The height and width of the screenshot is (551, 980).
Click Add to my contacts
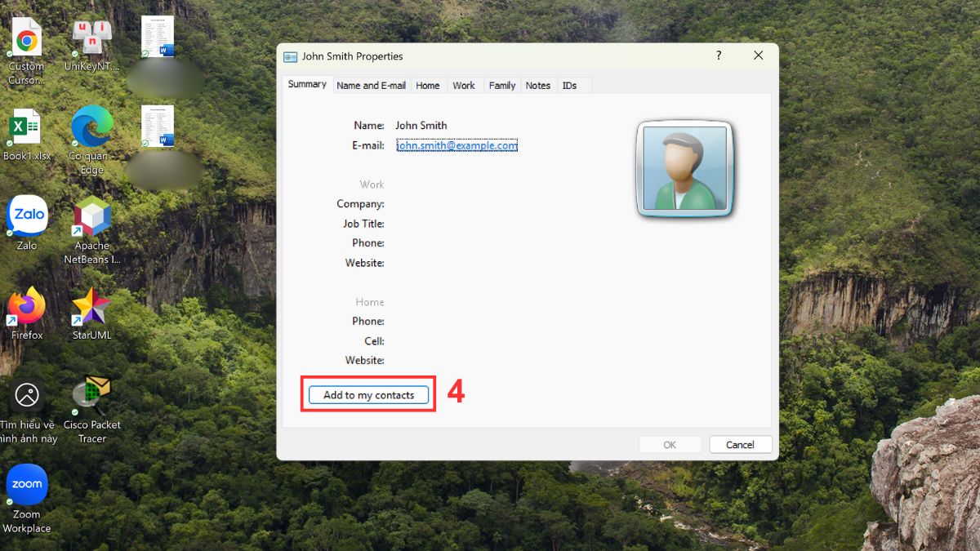point(367,394)
